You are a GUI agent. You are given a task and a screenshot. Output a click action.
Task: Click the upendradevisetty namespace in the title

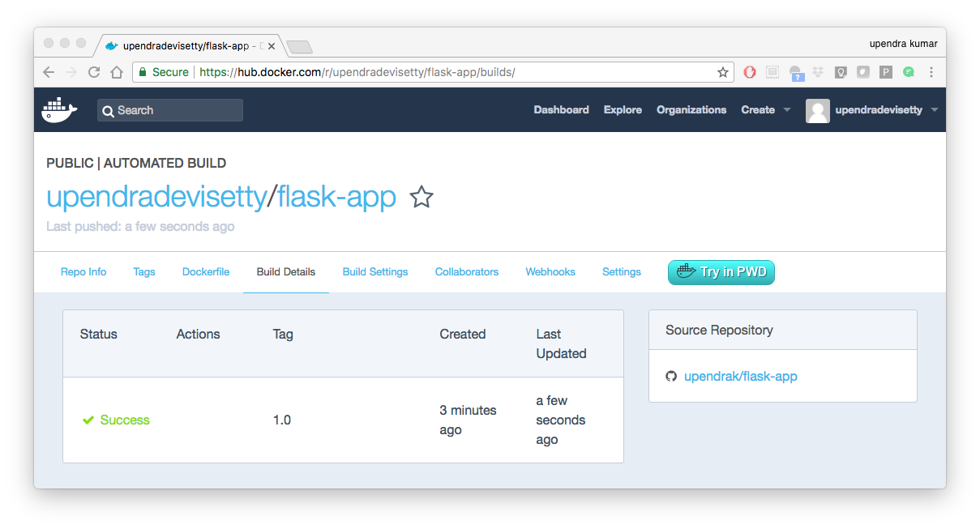(156, 197)
